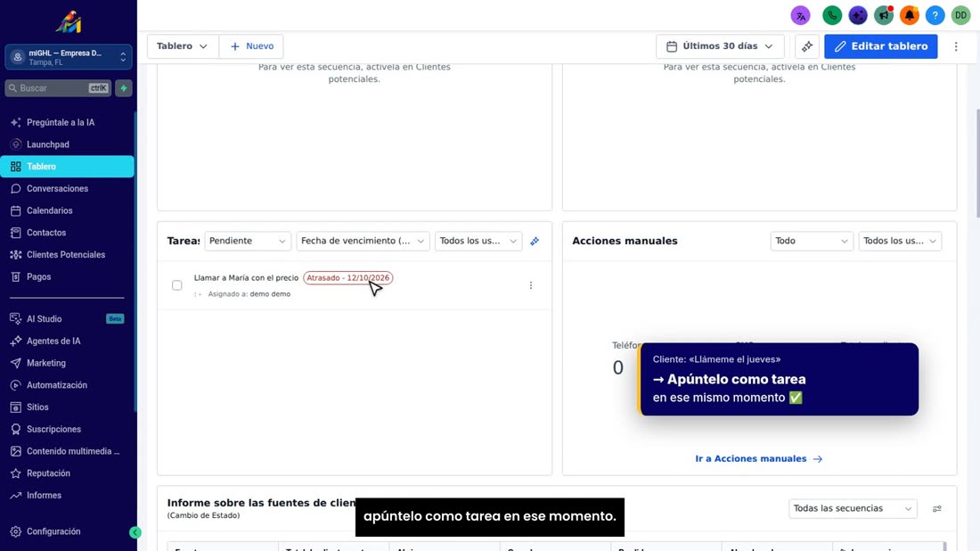Screen dimensions: 980x551
Task: Open the Últimos 30 días date range
Action: pyautogui.click(x=720, y=46)
